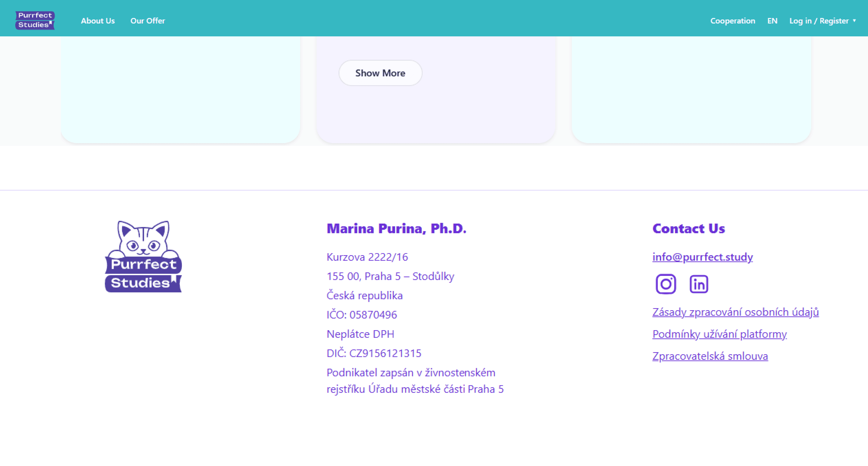Click the text 155 00, Praha 5 – Stodůlky
868x466 pixels.
391,276
